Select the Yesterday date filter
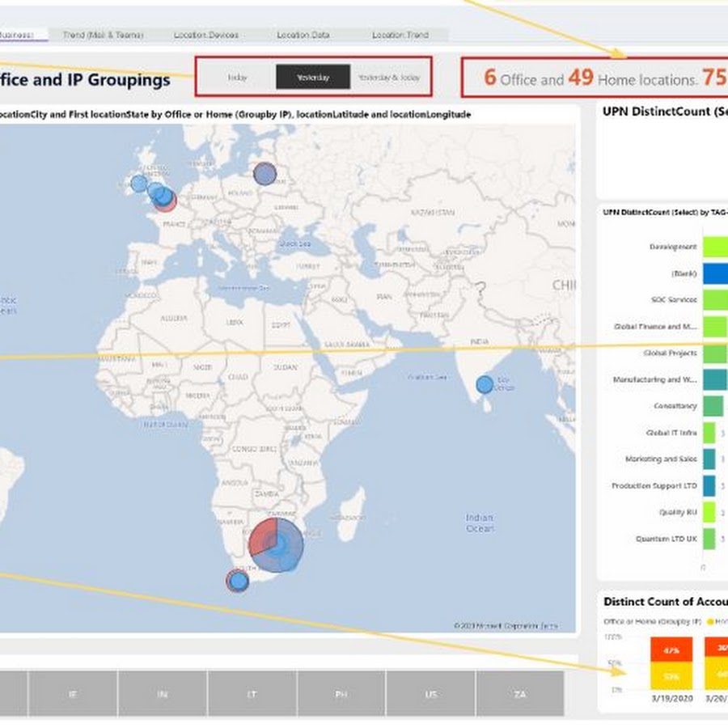This screenshot has height=728, width=728. tap(313, 78)
